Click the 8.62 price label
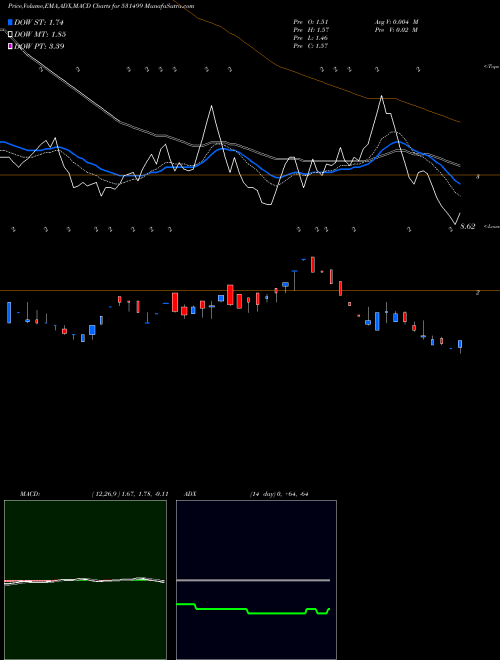The height and width of the screenshot is (660, 500). [468, 226]
